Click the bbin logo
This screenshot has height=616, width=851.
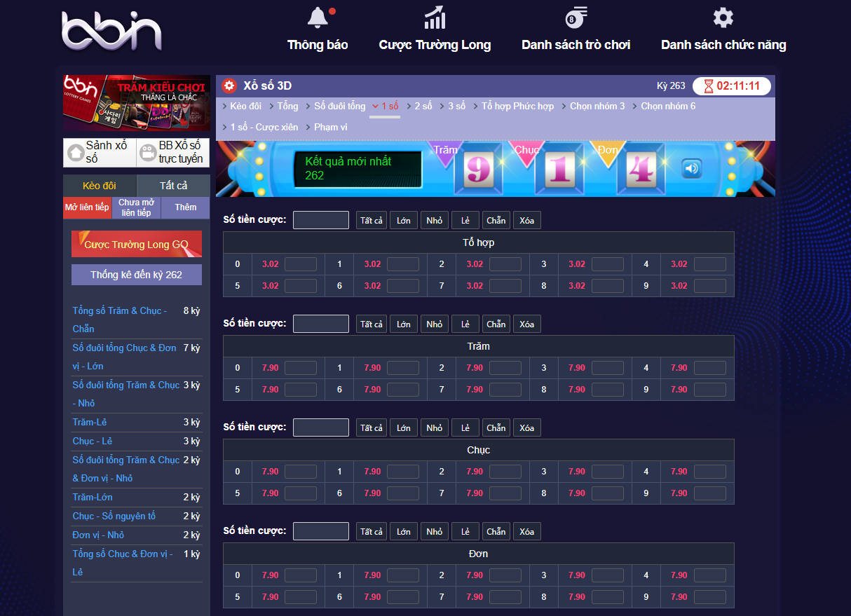point(111,32)
